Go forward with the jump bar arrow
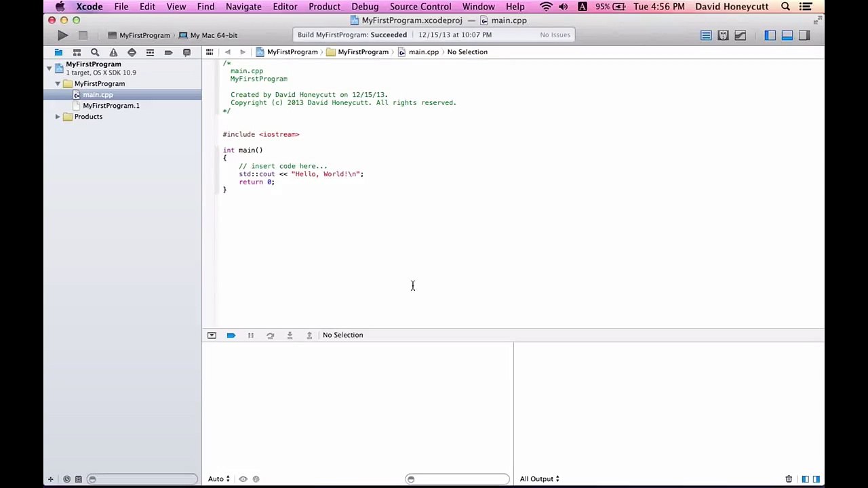 243,52
